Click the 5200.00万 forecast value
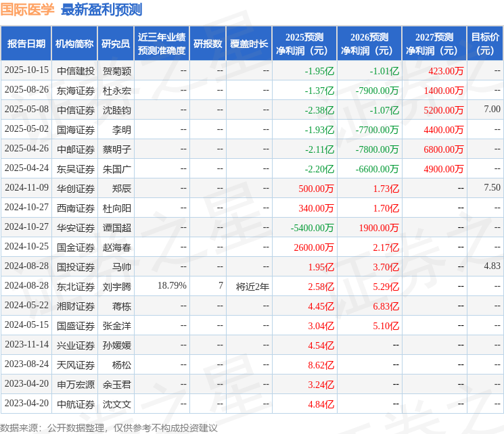Viewport: 504px width, 434px height. (444, 110)
